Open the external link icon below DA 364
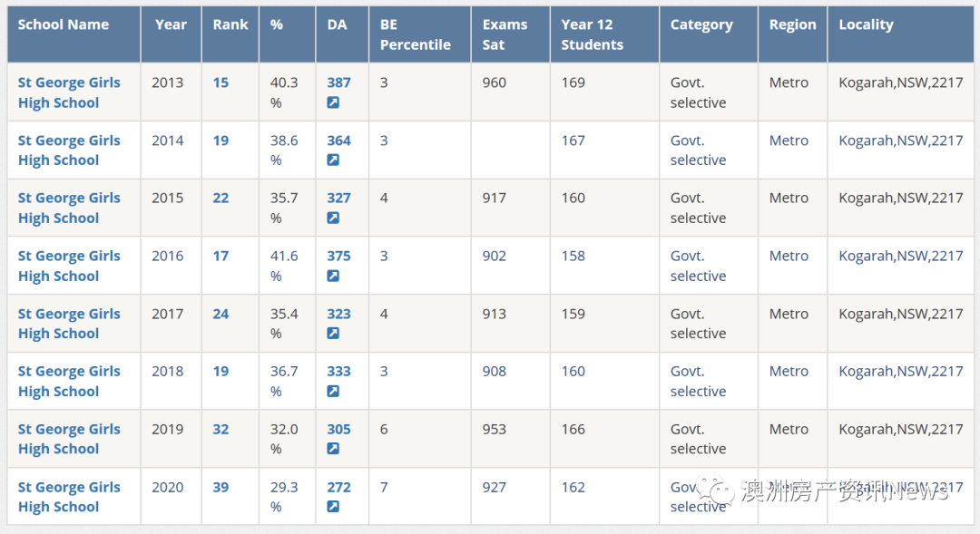Screen dimensions: 980x534 (333, 160)
